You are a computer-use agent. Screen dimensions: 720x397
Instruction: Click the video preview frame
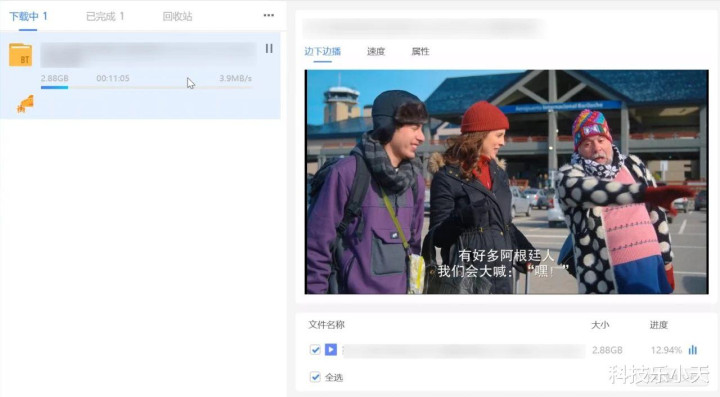(506, 182)
